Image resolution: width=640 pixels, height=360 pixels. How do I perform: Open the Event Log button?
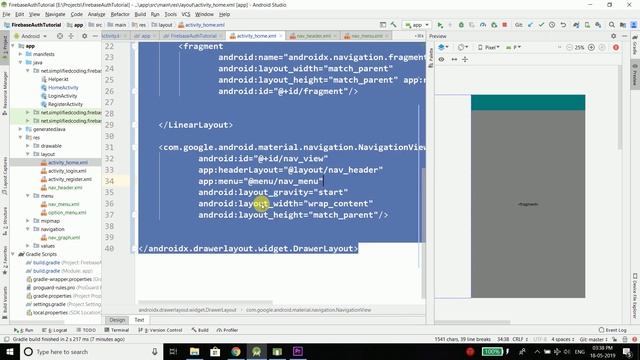click(613, 330)
